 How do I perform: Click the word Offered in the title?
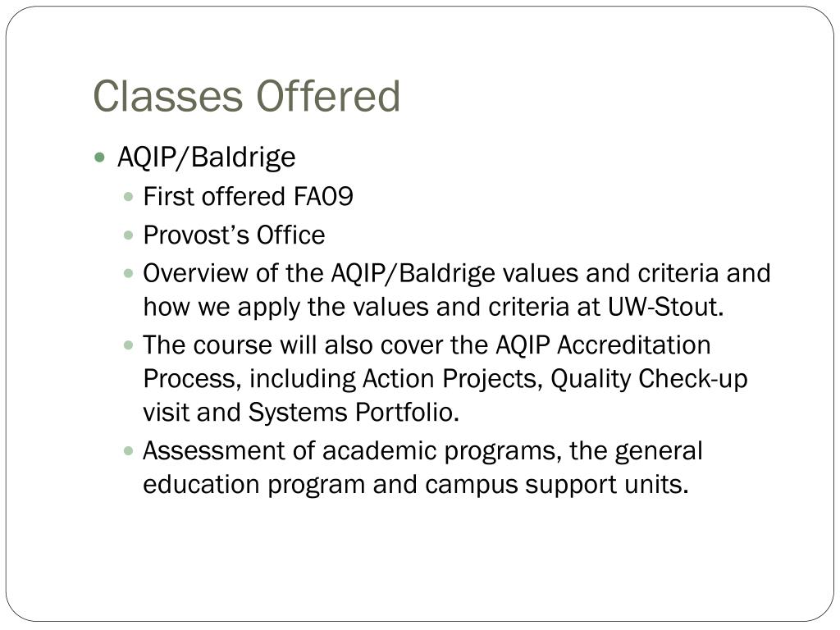tap(328, 96)
